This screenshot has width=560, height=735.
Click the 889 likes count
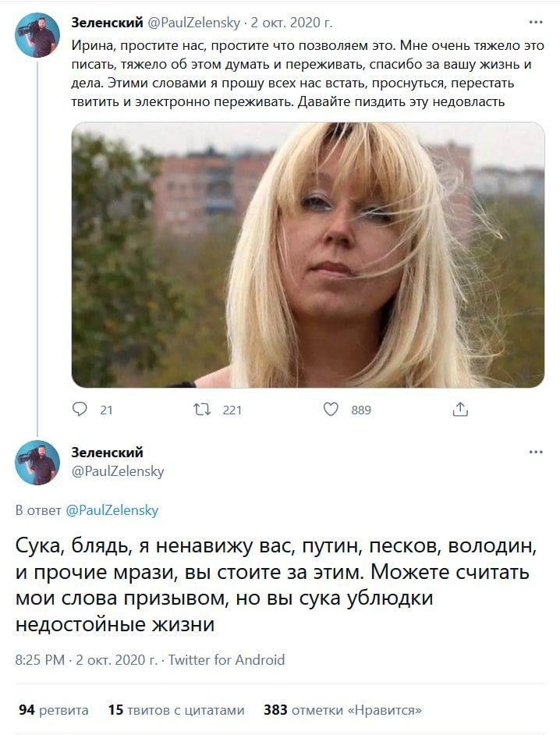click(x=361, y=410)
